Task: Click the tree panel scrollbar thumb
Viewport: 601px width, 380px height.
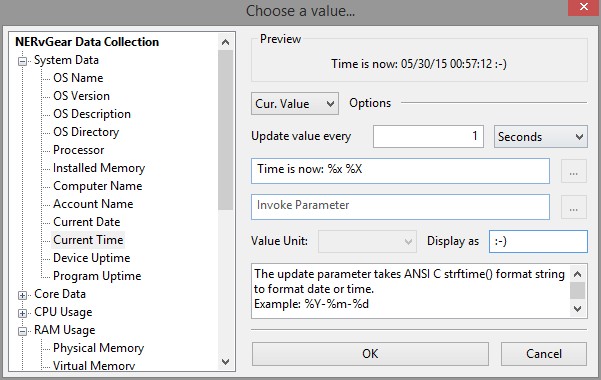Action: (x=226, y=130)
